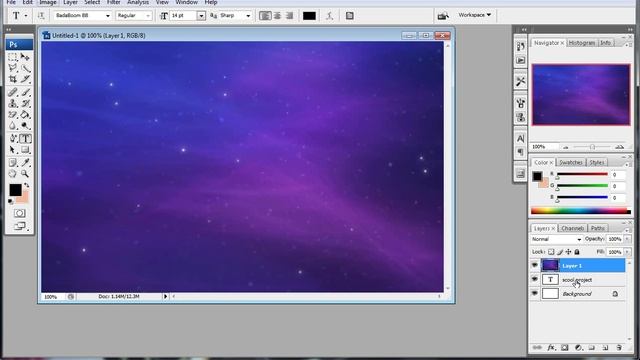Viewport: 640px width, 360px height.
Task: Change the screen mode
Action: [x=19, y=226]
